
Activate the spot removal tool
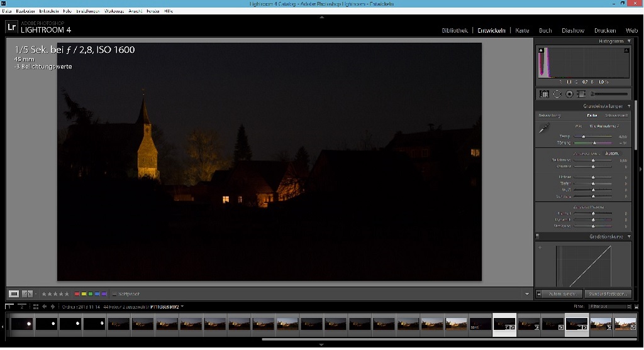(x=557, y=94)
